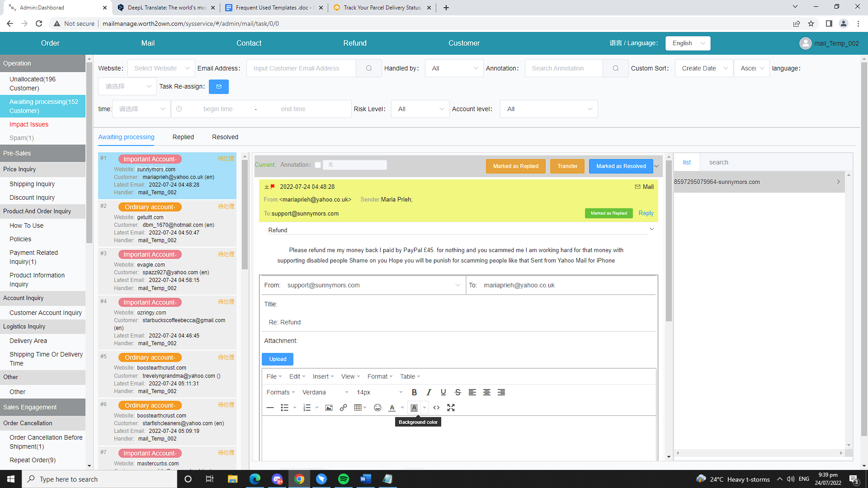Click the orange Marked as Replied button
868x488 pixels.
pos(515,166)
